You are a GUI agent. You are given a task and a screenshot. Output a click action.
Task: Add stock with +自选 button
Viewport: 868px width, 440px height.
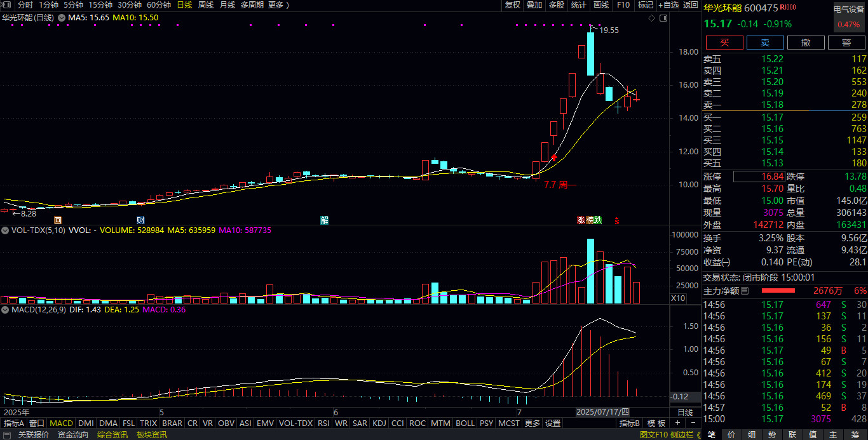(668, 5)
